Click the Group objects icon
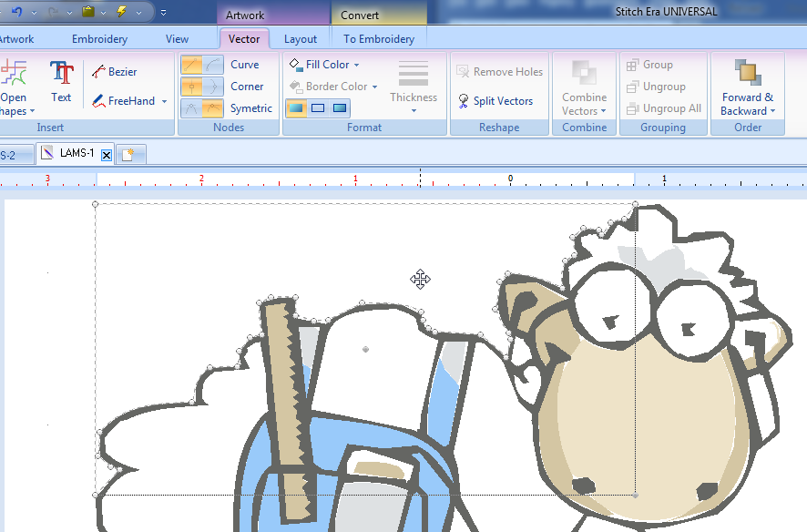807x532 pixels. pos(632,65)
